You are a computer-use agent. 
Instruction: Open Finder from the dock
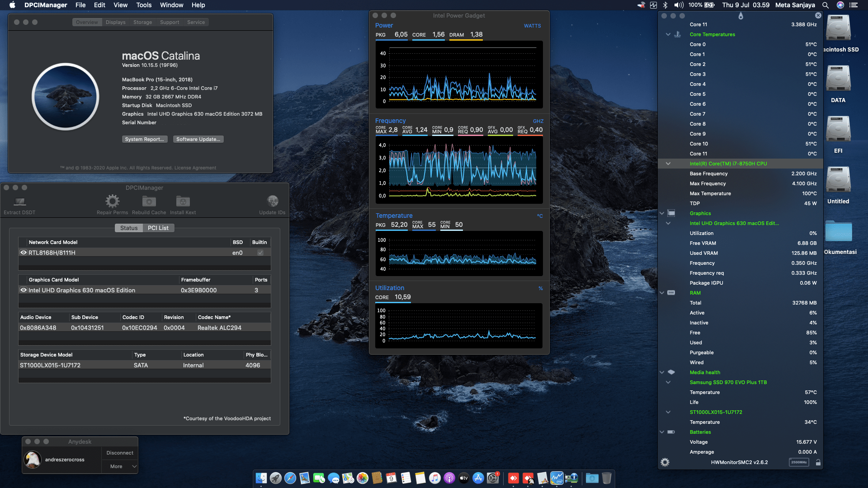[x=261, y=478]
